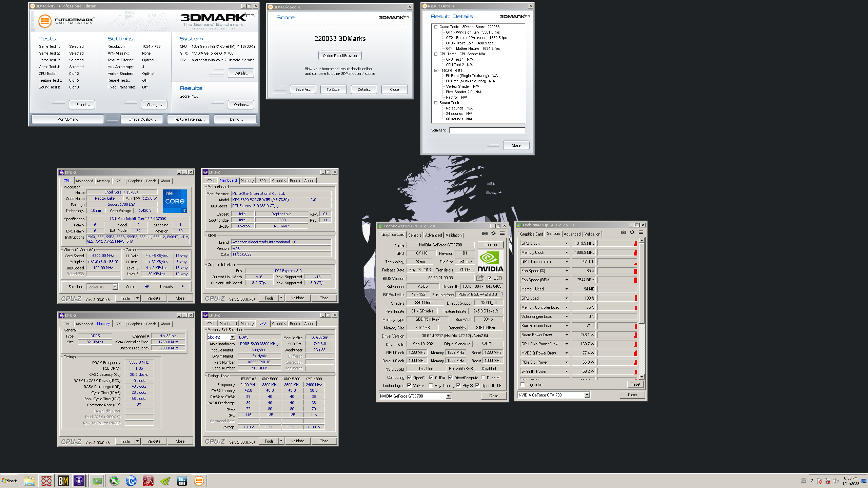Switch to Advanced tab in GPU-Z Graphics Card window

[x=433, y=235]
